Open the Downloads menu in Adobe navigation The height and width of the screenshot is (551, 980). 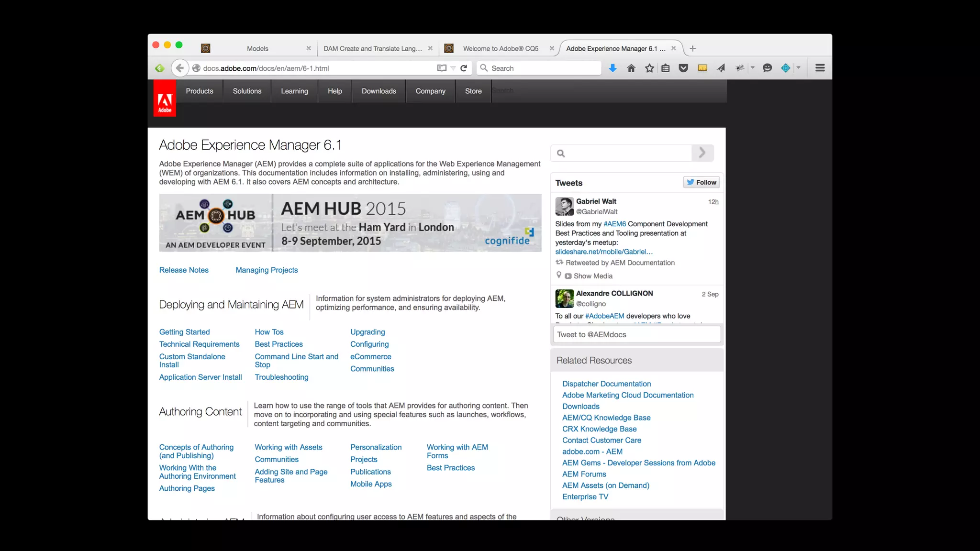(x=379, y=91)
